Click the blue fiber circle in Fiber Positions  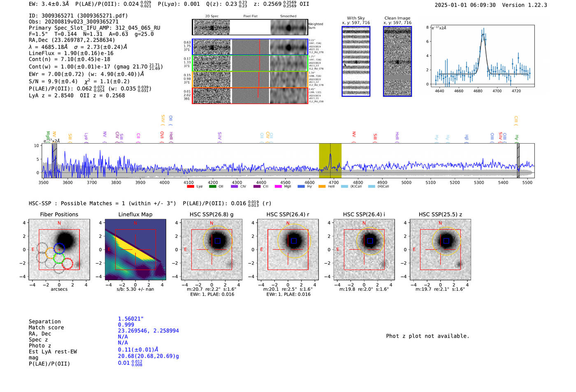coord(59,249)
